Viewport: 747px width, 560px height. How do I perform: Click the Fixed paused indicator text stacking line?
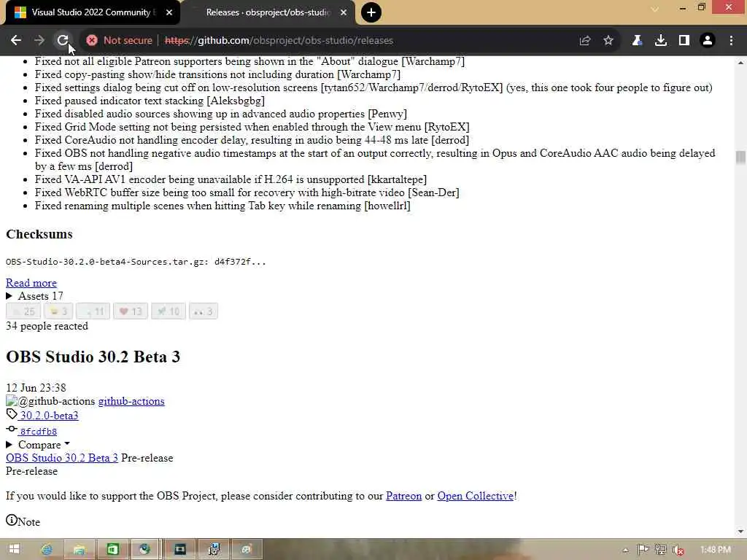[150, 101]
